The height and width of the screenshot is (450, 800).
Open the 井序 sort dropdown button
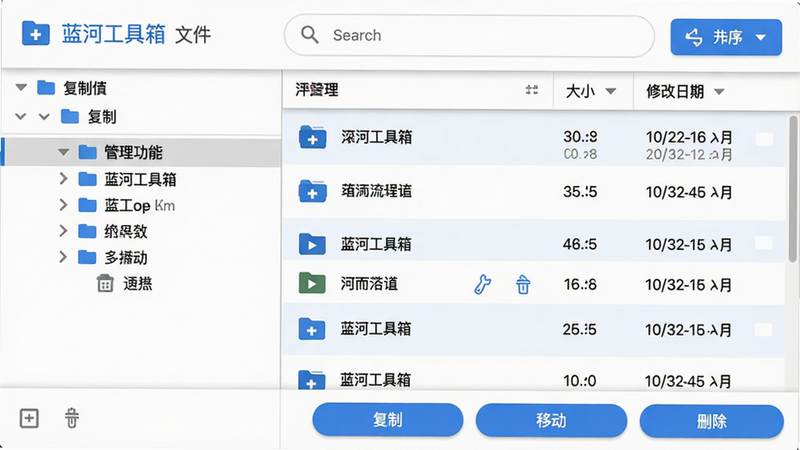point(726,37)
